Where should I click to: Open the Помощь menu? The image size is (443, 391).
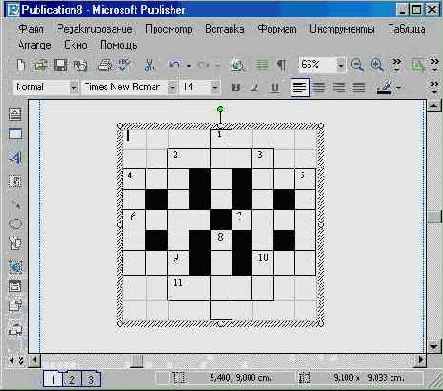[119, 45]
